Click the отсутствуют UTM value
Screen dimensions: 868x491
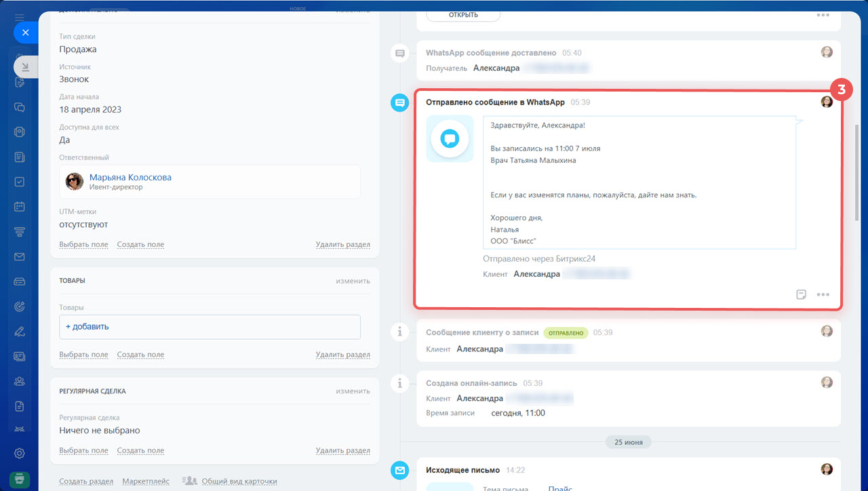pyautogui.click(x=83, y=224)
